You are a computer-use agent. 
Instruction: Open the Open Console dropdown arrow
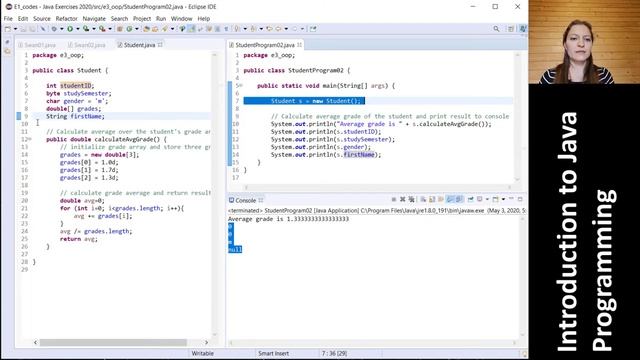(x=503, y=199)
